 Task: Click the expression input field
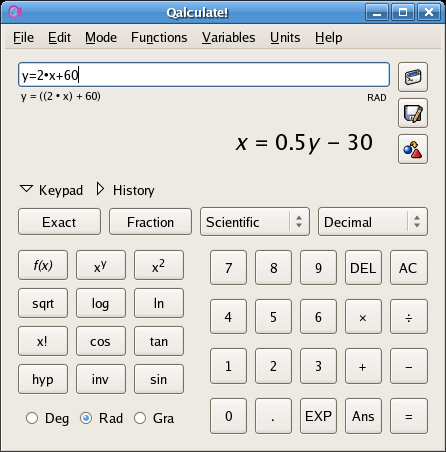pos(204,75)
